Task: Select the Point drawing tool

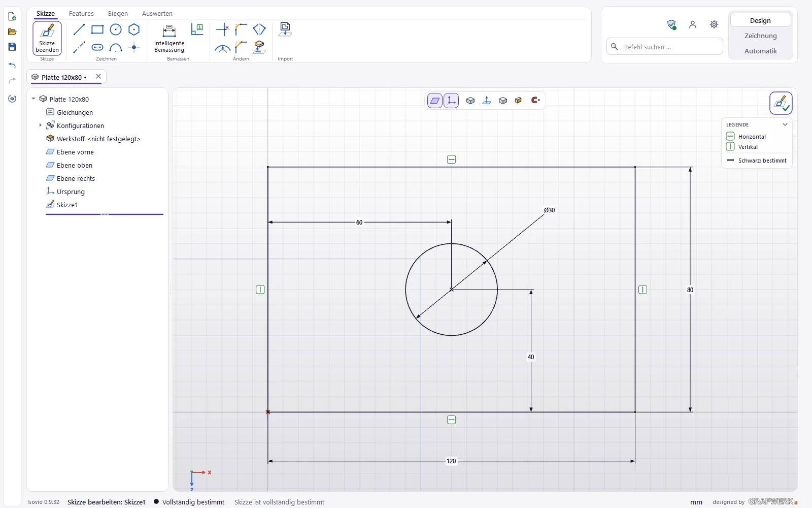Action: 134,48
